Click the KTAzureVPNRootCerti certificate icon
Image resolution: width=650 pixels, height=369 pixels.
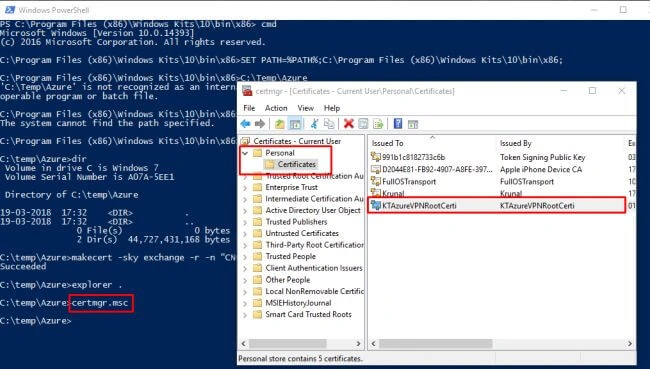click(376, 205)
